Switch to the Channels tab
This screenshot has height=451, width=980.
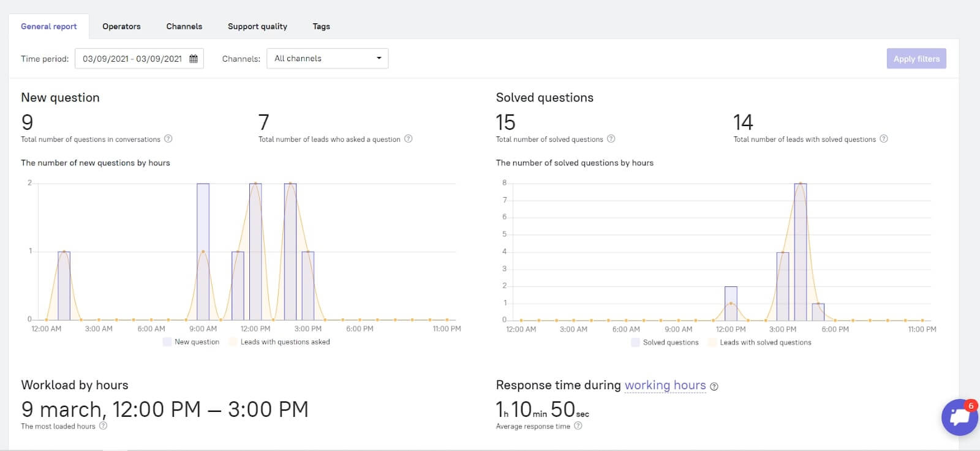(184, 26)
